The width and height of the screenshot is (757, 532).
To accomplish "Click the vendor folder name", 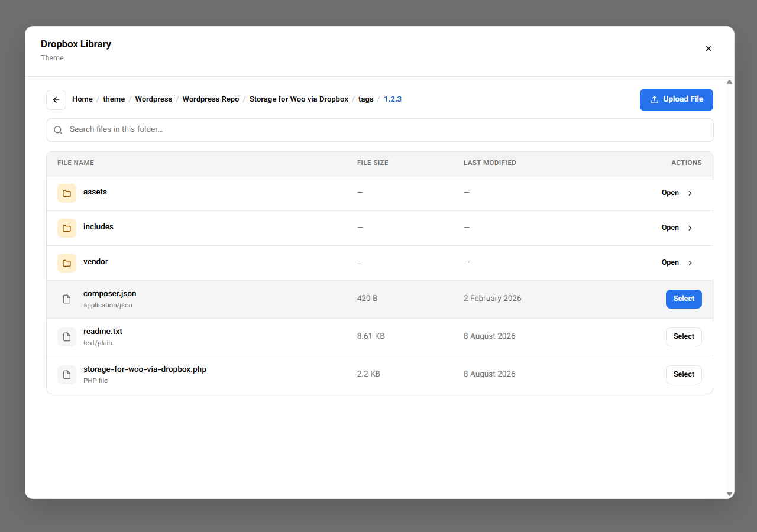I will (96, 262).
